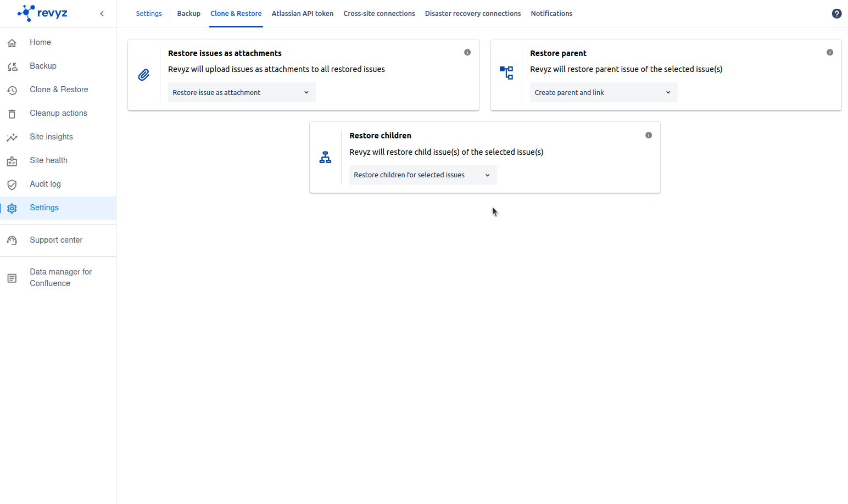
Task: Click info icon on Restore children card
Action: 649,135
